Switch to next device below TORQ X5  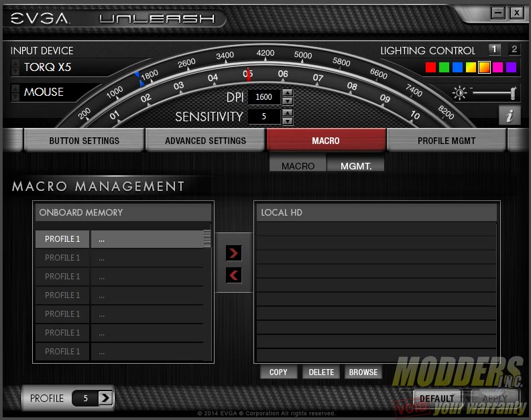coord(15,72)
